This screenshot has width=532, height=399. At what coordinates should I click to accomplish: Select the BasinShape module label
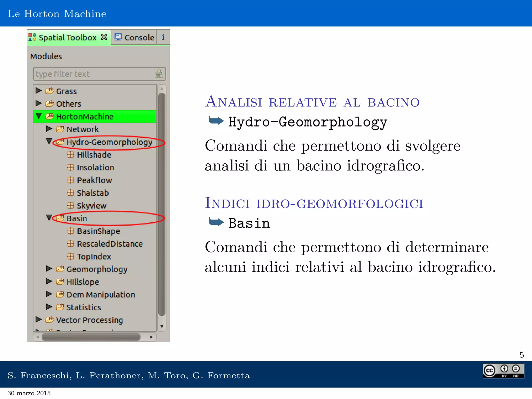[x=98, y=231]
